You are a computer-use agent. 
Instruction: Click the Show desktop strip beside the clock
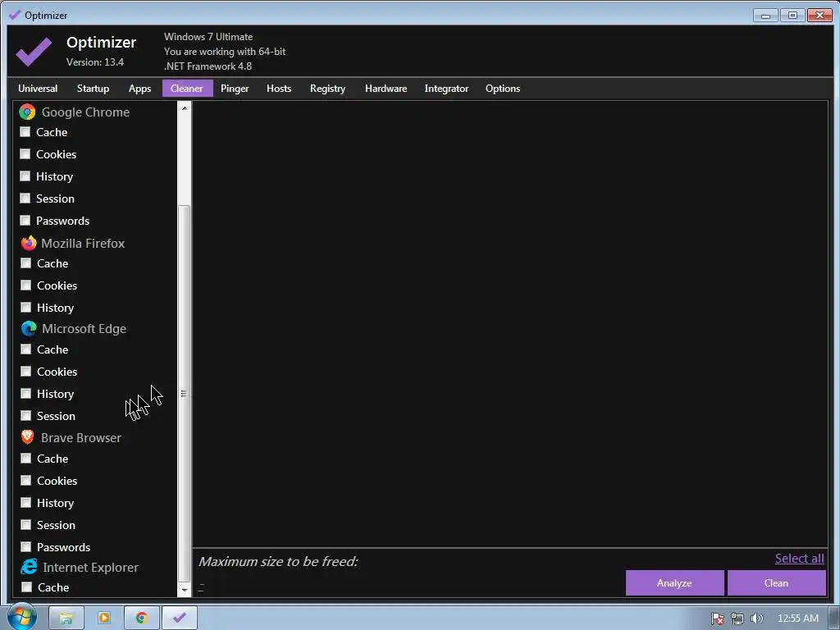[x=834, y=618]
